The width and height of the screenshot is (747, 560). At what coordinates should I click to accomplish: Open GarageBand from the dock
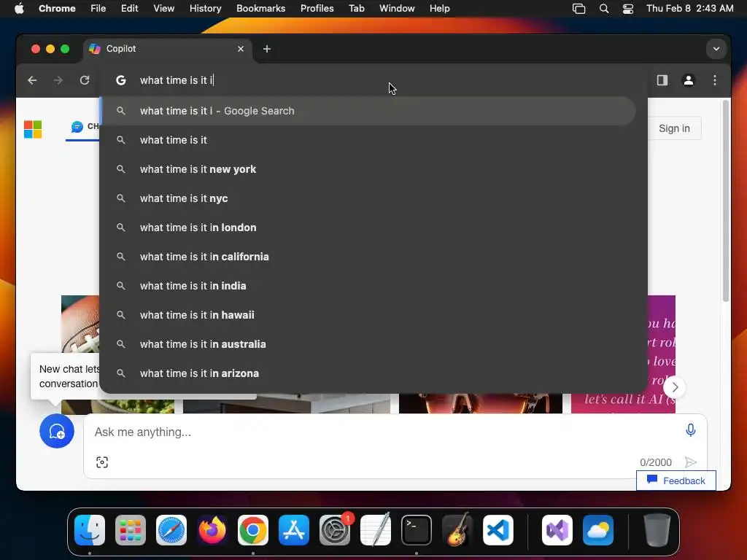coord(457,530)
